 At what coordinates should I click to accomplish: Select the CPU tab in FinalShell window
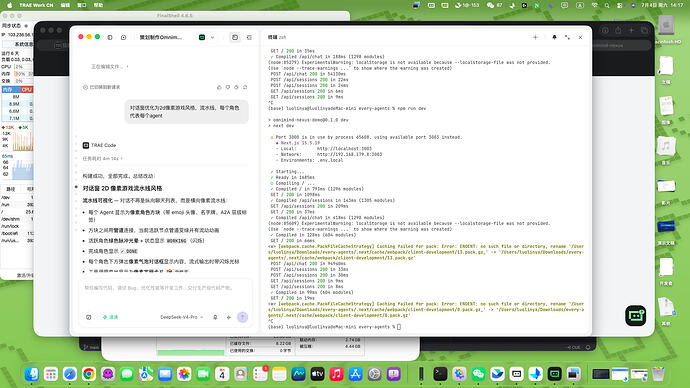(26, 89)
